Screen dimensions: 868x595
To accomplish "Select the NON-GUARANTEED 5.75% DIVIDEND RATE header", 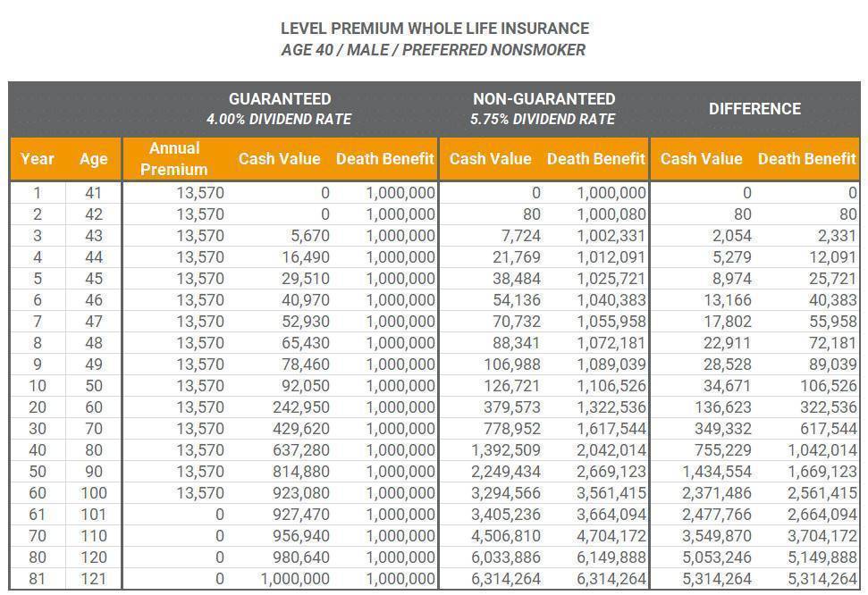I will tap(543, 108).
